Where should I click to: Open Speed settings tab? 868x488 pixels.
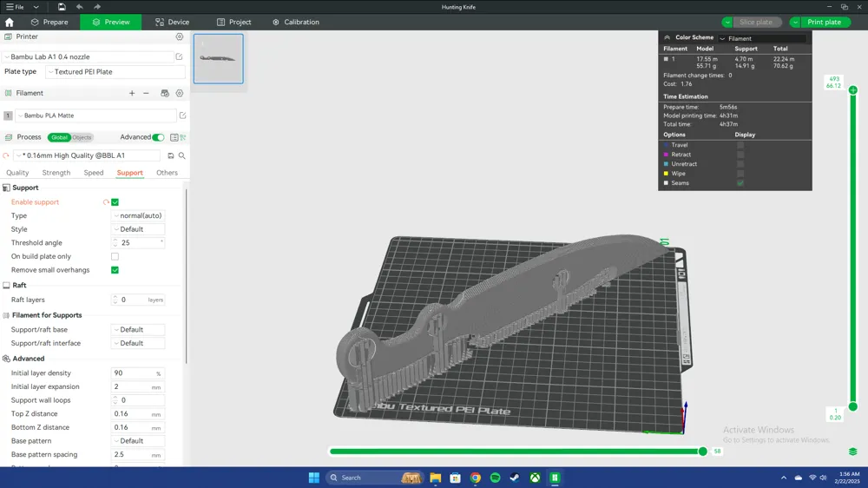point(94,173)
